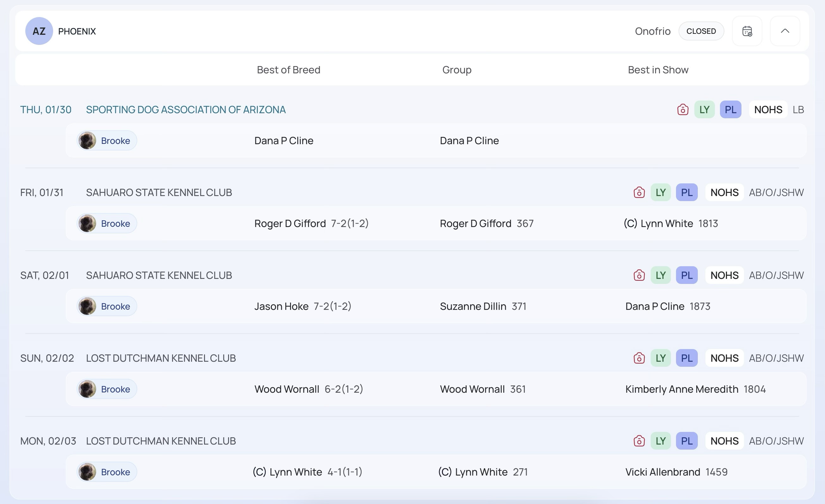This screenshot has height=504, width=825.
Task: Select the Best in Show column header
Action: 658,70
